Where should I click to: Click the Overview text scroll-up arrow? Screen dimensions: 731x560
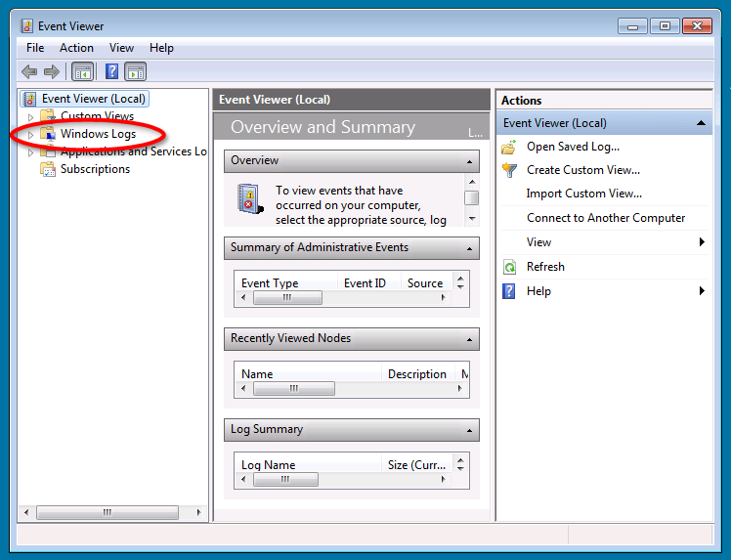pos(472,182)
